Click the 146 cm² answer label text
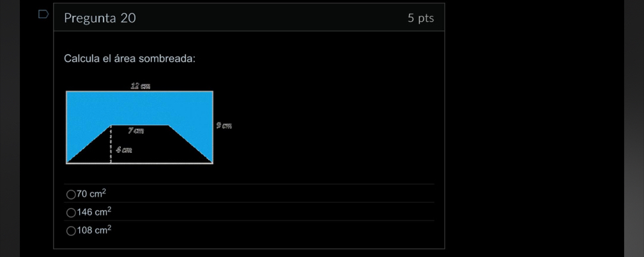 click(x=94, y=212)
